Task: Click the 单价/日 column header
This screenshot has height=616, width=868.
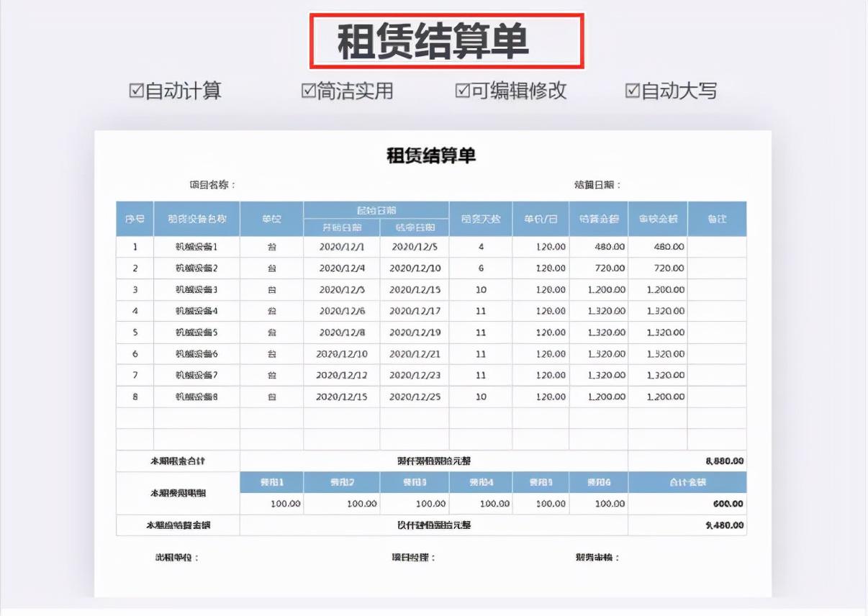Action: click(539, 218)
